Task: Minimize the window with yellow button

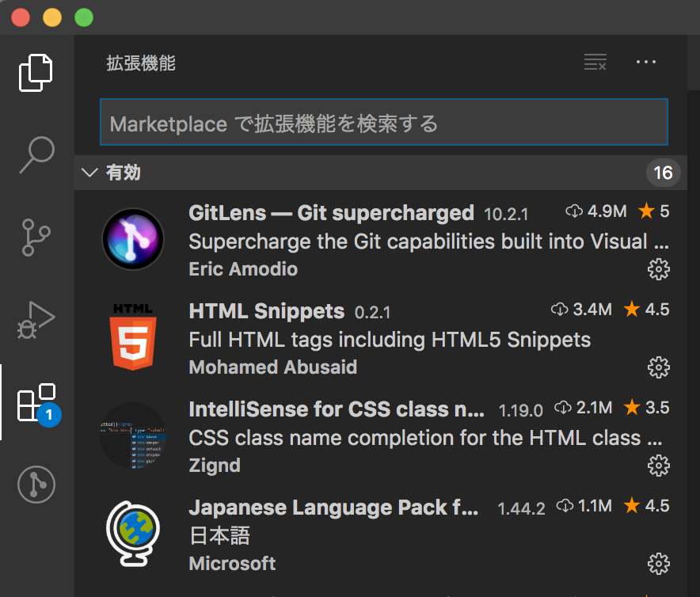Action: (52, 18)
